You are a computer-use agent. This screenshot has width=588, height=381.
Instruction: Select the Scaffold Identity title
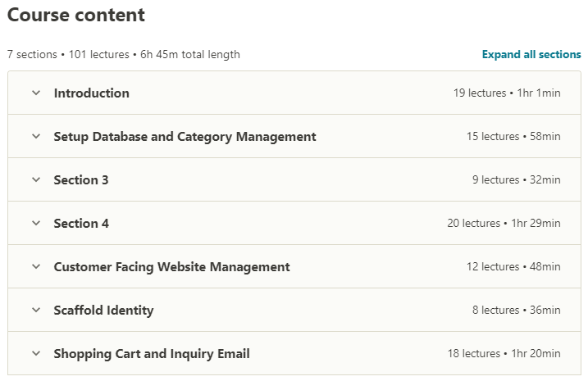pos(103,311)
